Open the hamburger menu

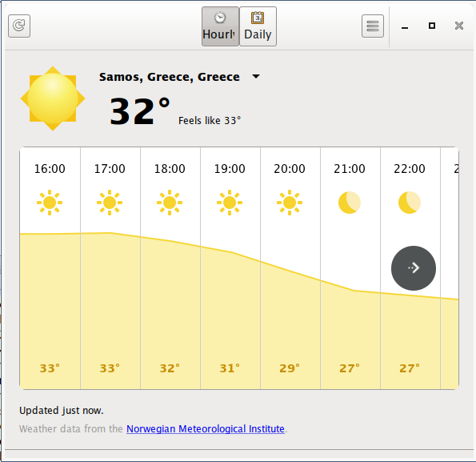[x=373, y=26]
